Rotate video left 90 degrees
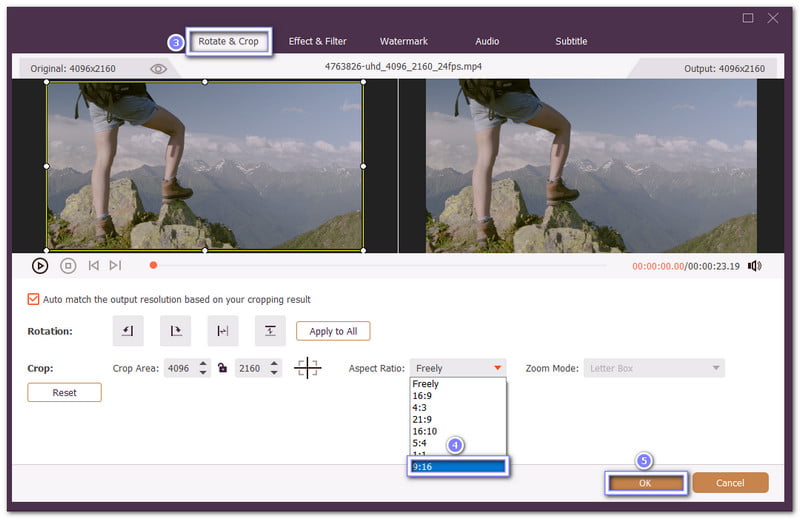This screenshot has width=800, height=519. 128,331
